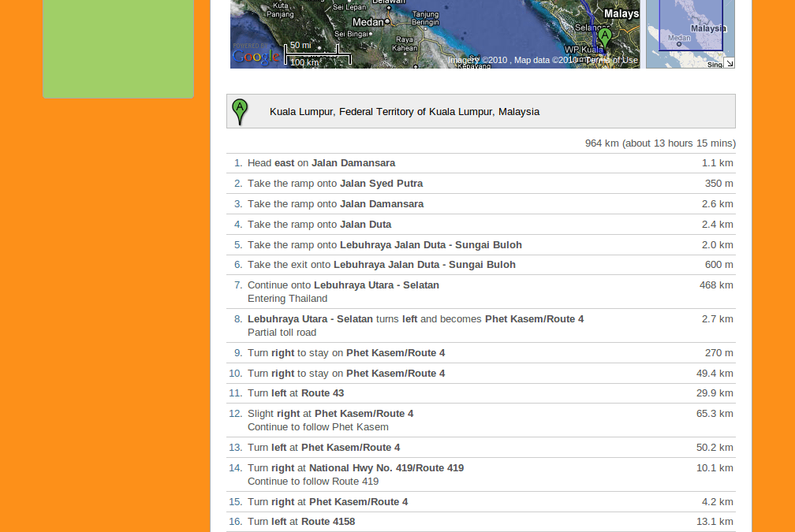Click the map scale bar showing 50 mi
The width and height of the screenshot is (795, 532).
(x=317, y=54)
